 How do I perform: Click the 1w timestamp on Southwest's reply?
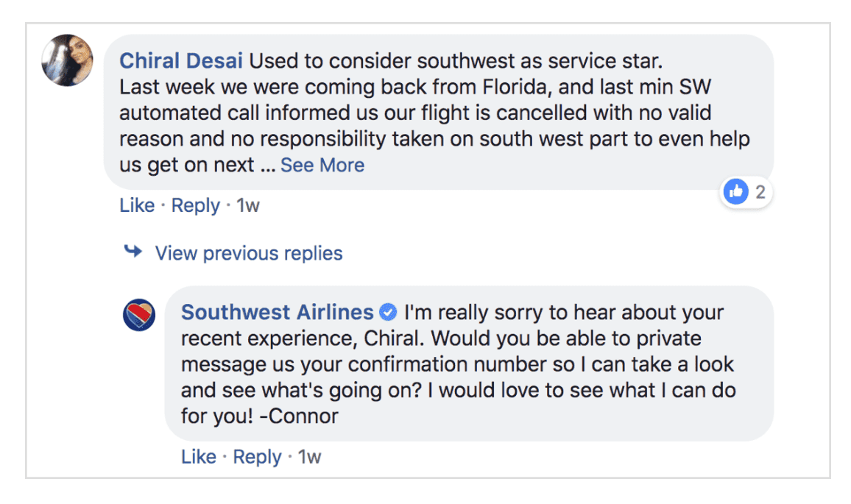point(310,457)
